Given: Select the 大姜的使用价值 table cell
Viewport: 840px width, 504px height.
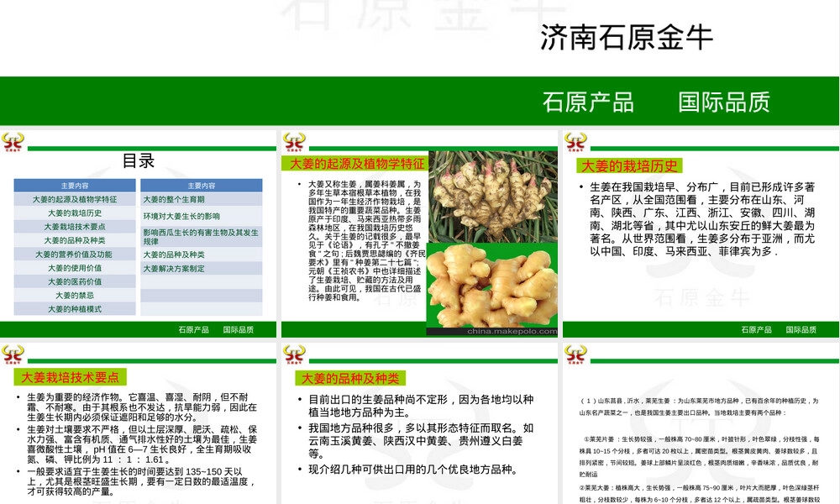Looking at the screenshot, I should pyautogui.click(x=75, y=268).
